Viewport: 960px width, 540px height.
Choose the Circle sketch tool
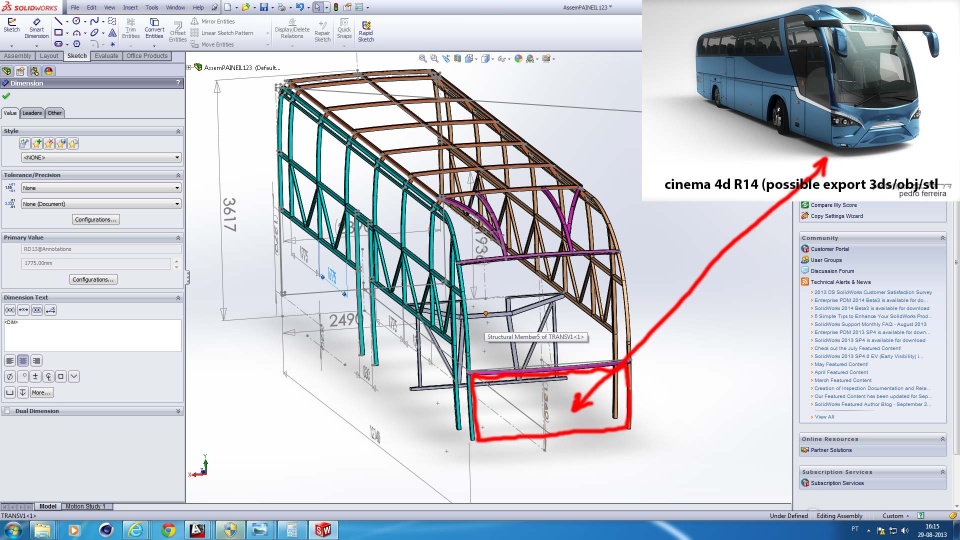pyautogui.click(x=77, y=21)
